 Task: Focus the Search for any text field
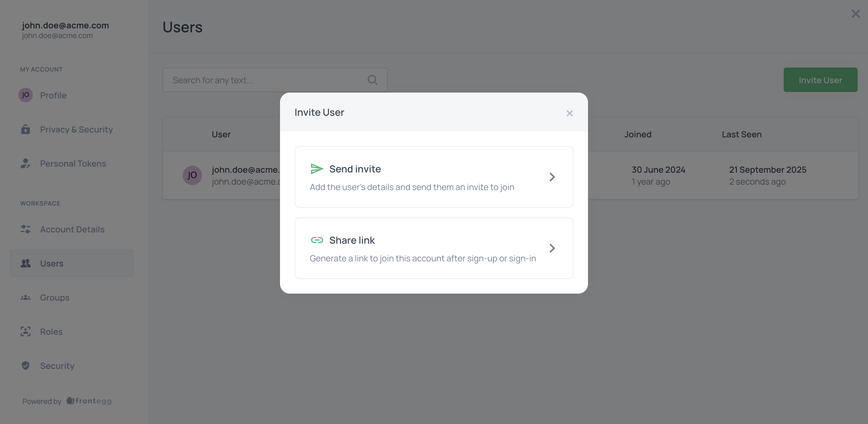pyautogui.click(x=266, y=80)
